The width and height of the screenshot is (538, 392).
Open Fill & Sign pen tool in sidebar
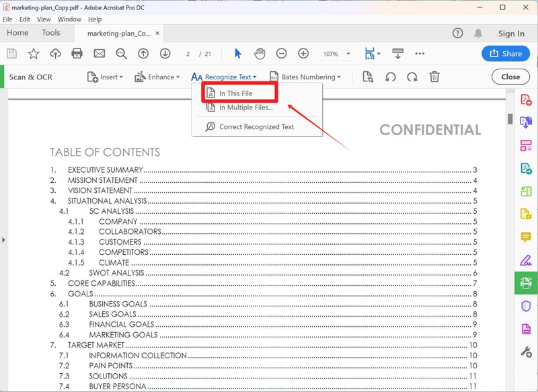click(526, 260)
